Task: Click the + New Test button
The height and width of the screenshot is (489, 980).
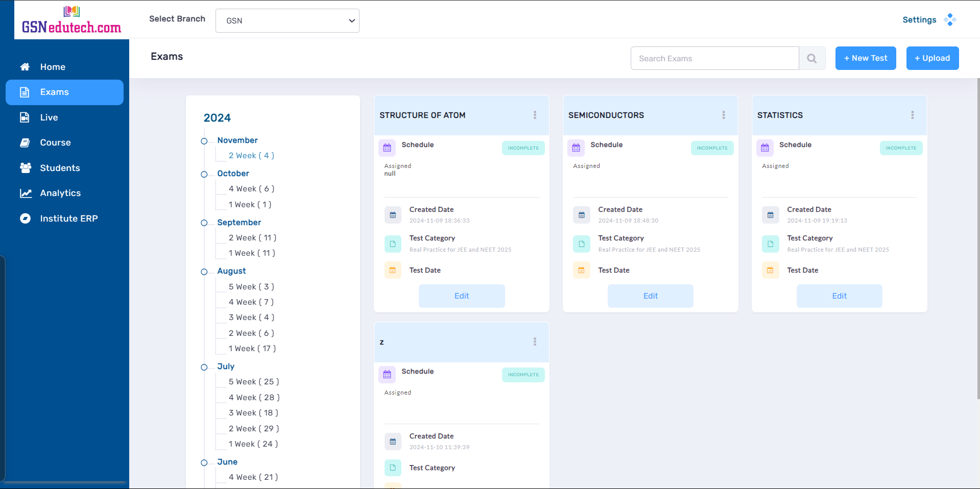Action: pos(865,58)
